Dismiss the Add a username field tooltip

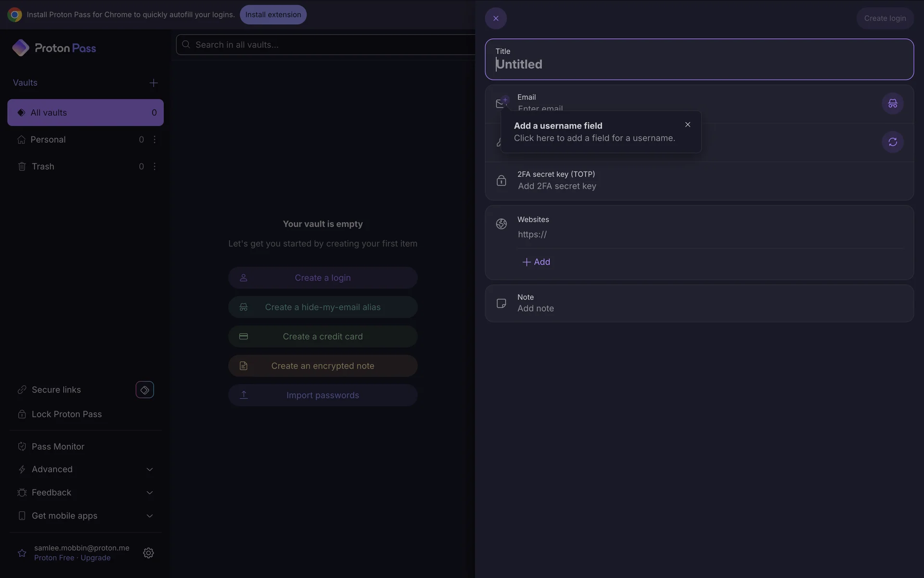coord(688,125)
